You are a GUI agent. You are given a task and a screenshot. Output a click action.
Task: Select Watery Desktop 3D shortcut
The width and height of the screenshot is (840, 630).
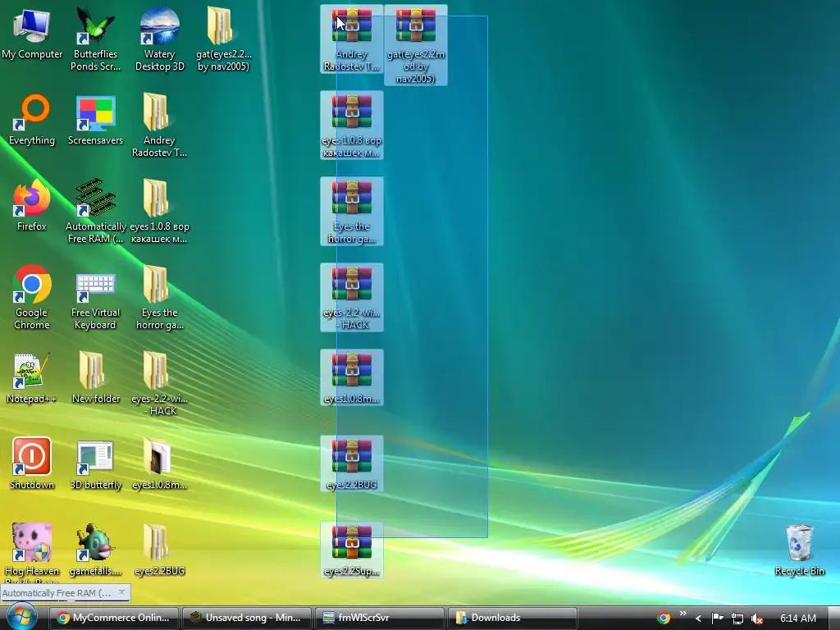159,39
